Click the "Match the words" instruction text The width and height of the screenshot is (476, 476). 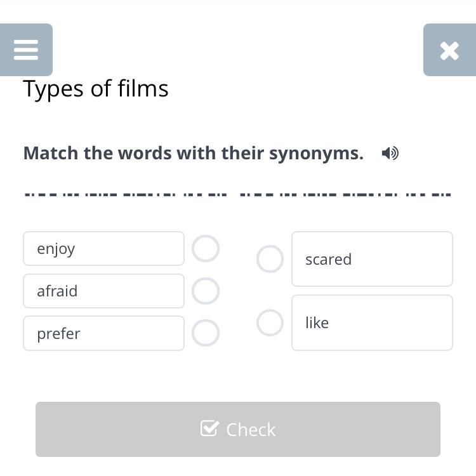194,153
